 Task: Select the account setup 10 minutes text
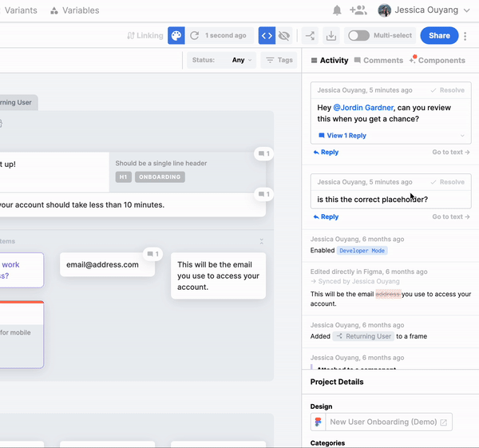(x=133, y=204)
